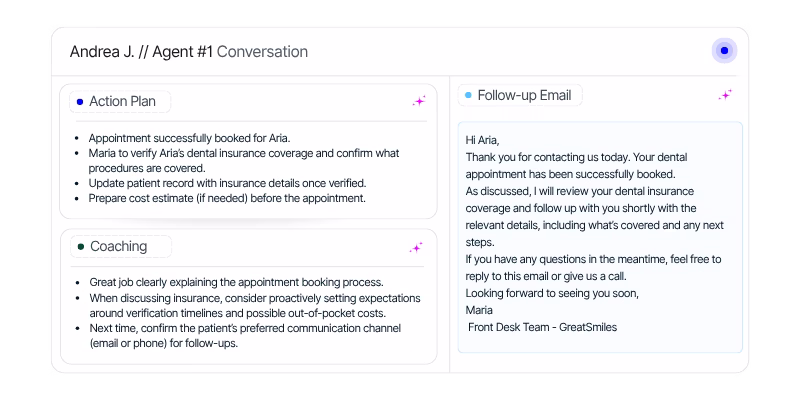Click the green dot in Coaching label

click(81, 247)
